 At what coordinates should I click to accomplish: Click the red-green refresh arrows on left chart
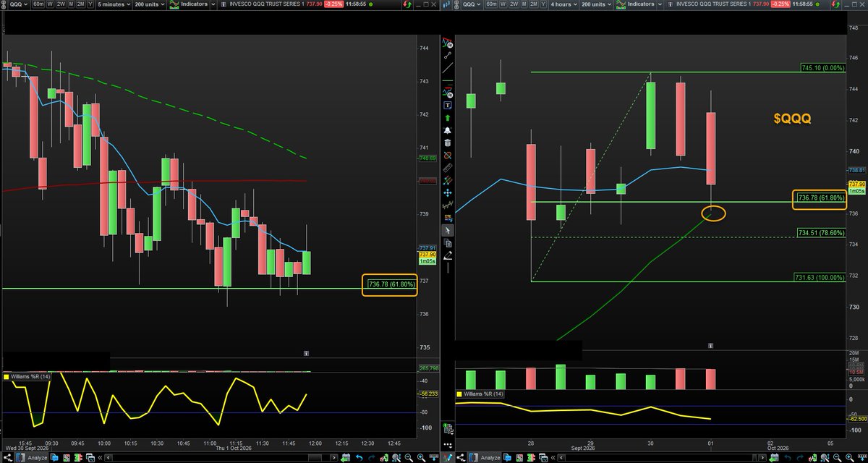coord(407,4)
